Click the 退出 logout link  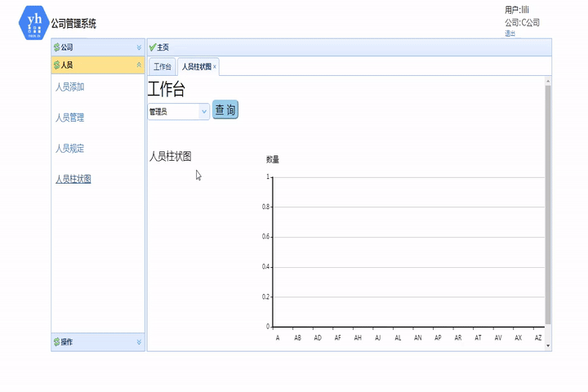click(x=510, y=33)
